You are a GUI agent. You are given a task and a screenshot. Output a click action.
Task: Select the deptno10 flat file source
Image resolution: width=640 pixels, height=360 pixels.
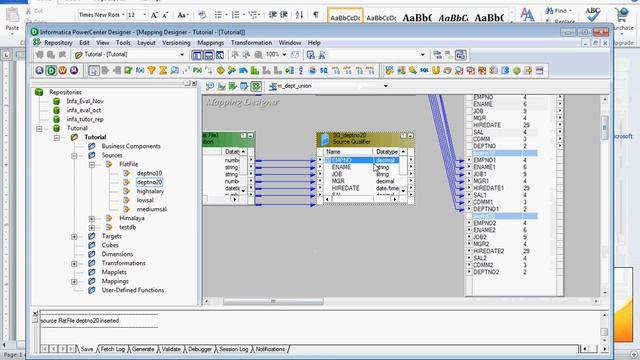pyautogui.click(x=149, y=173)
